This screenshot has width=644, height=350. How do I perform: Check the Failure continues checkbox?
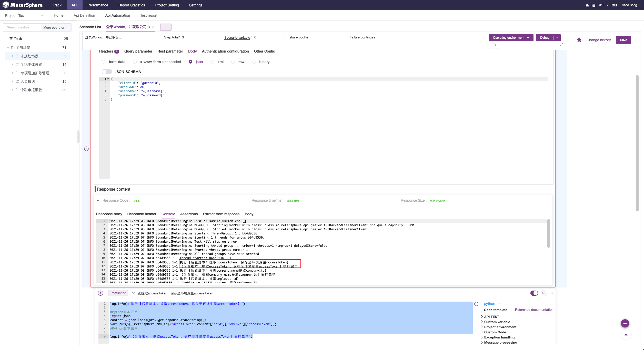[346, 37]
